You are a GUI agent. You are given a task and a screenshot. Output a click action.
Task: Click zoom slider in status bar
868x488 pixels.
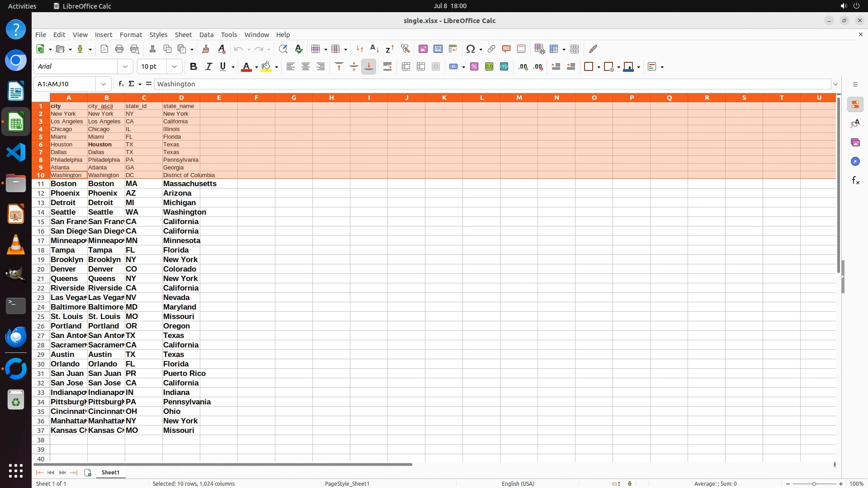(814, 484)
